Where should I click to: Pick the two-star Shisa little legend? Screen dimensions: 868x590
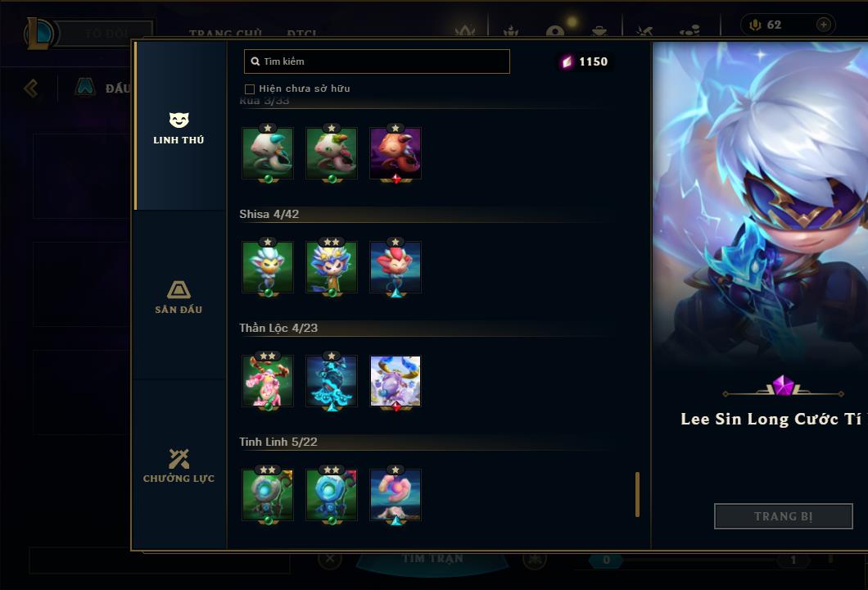[x=332, y=267]
